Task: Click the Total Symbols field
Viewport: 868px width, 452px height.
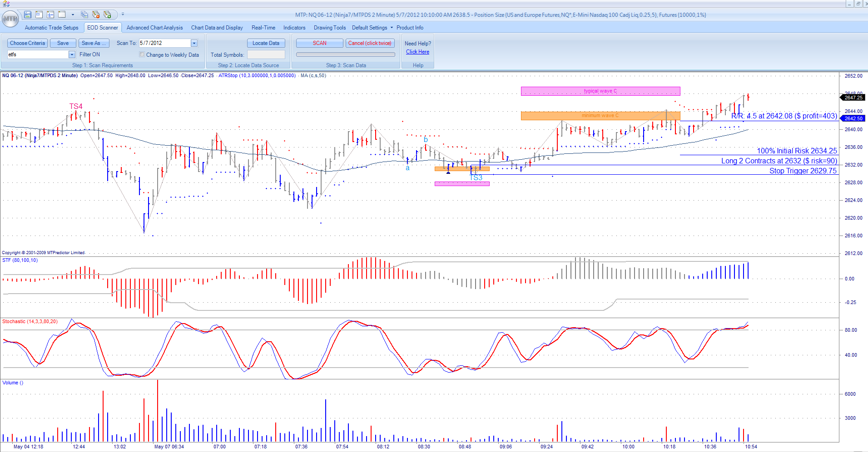Action: point(266,54)
